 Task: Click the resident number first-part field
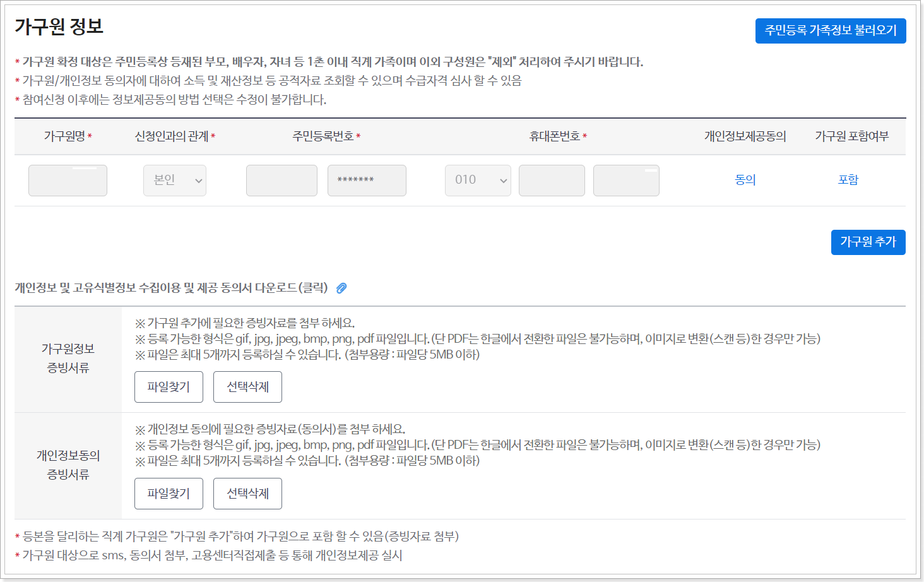[x=281, y=181]
